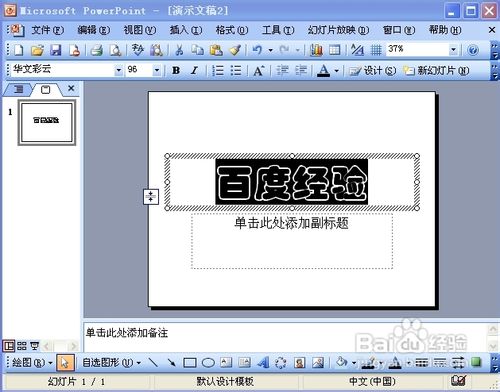
Task: Insert a diagram or organization chart
Action: point(281,362)
